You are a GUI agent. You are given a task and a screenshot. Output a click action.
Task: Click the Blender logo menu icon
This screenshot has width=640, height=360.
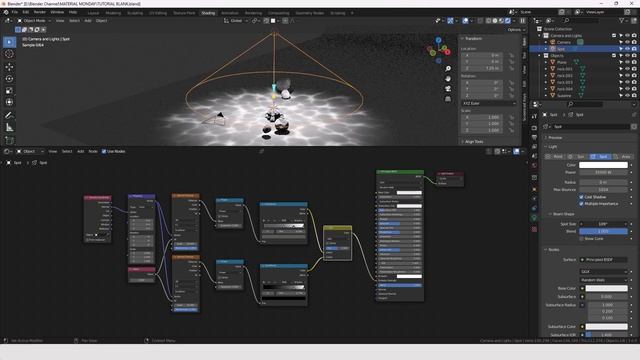[6, 12]
